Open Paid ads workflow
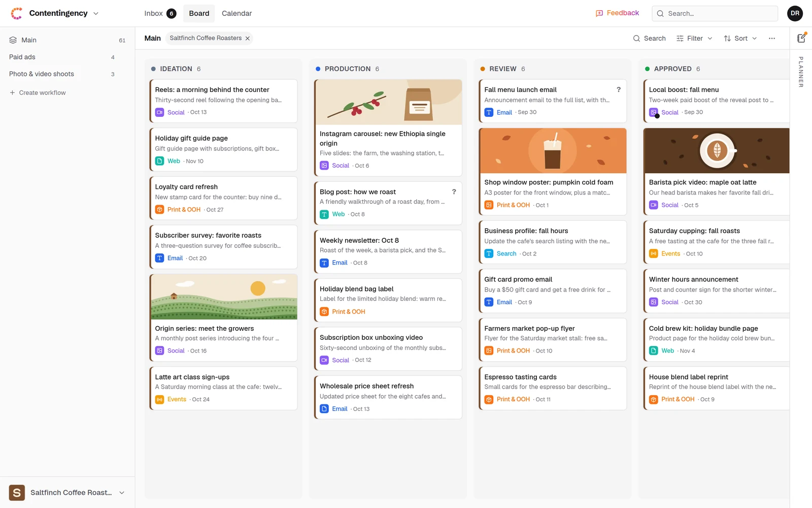This screenshot has height=508, width=812. pyautogui.click(x=67, y=57)
